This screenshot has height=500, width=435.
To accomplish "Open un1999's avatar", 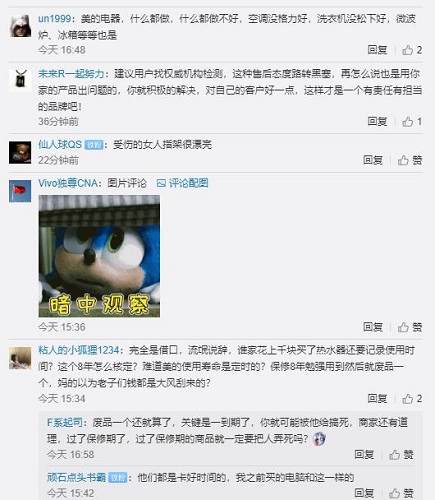I will (20, 26).
